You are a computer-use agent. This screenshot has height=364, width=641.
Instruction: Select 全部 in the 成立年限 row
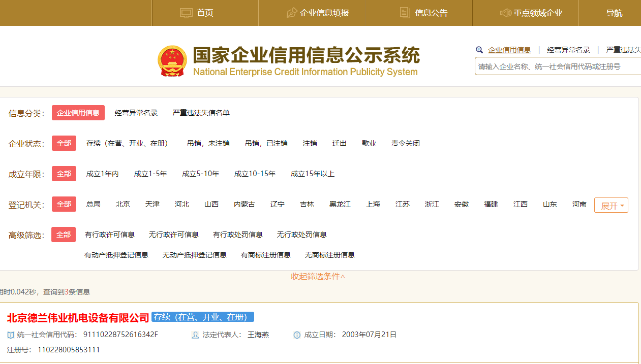point(64,174)
